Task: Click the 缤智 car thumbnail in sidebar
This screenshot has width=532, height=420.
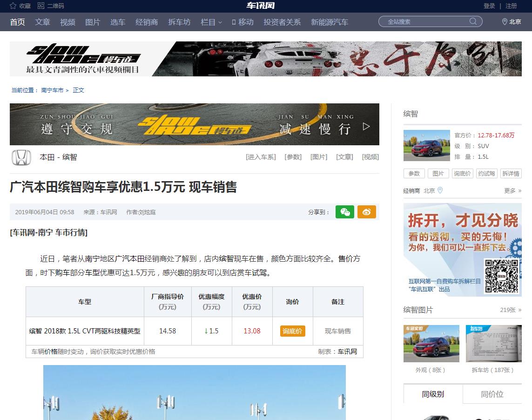Action: (426, 145)
